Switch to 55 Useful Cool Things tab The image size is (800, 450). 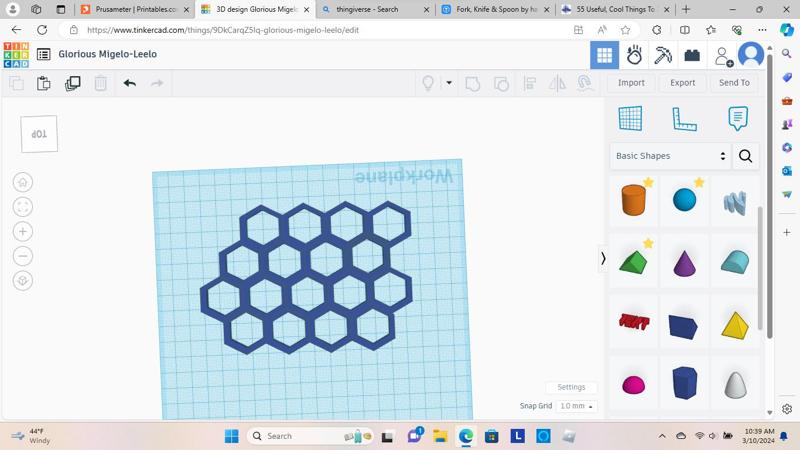pos(616,9)
